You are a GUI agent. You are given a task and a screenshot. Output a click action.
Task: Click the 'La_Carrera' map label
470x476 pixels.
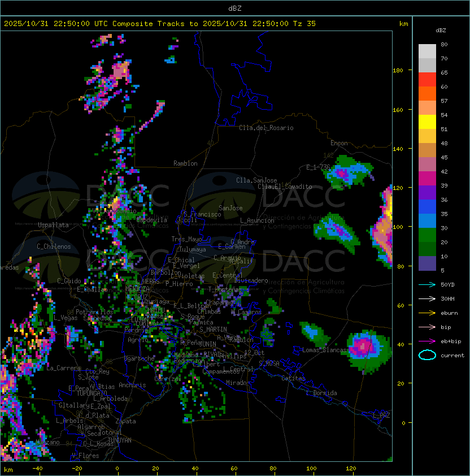tap(63, 368)
